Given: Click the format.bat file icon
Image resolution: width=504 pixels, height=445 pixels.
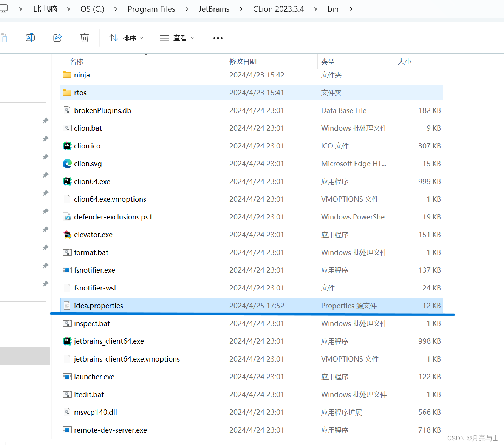Looking at the screenshot, I should (67, 252).
